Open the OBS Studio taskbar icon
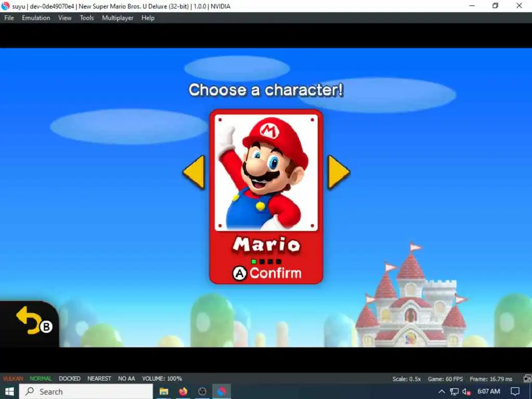This screenshot has height=399, width=532. pyautogui.click(x=202, y=392)
